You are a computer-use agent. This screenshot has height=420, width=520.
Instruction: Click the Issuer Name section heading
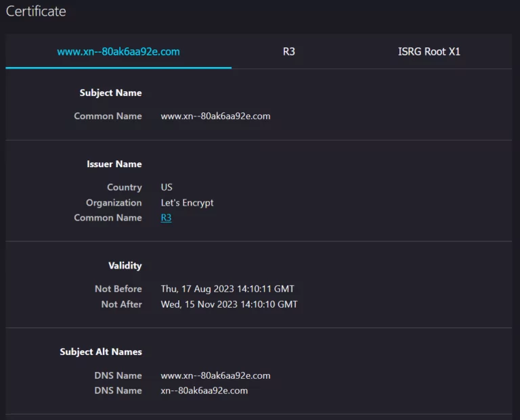pyautogui.click(x=114, y=164)
